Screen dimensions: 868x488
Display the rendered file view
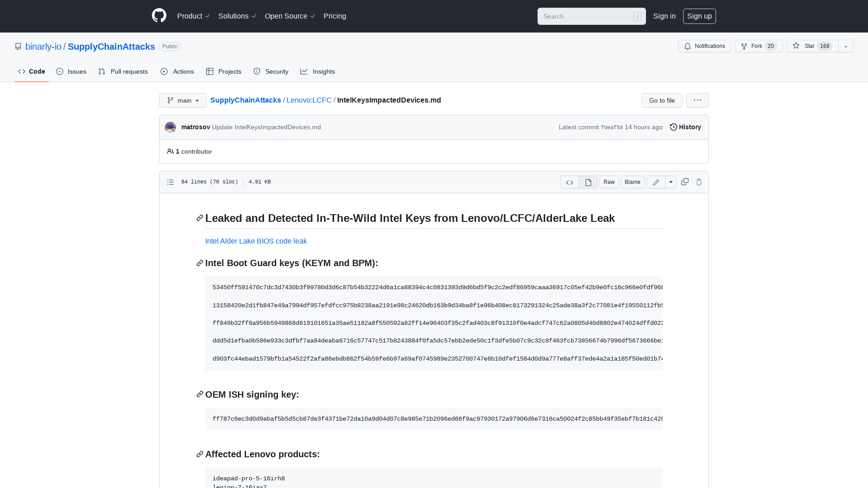point(588,182)
